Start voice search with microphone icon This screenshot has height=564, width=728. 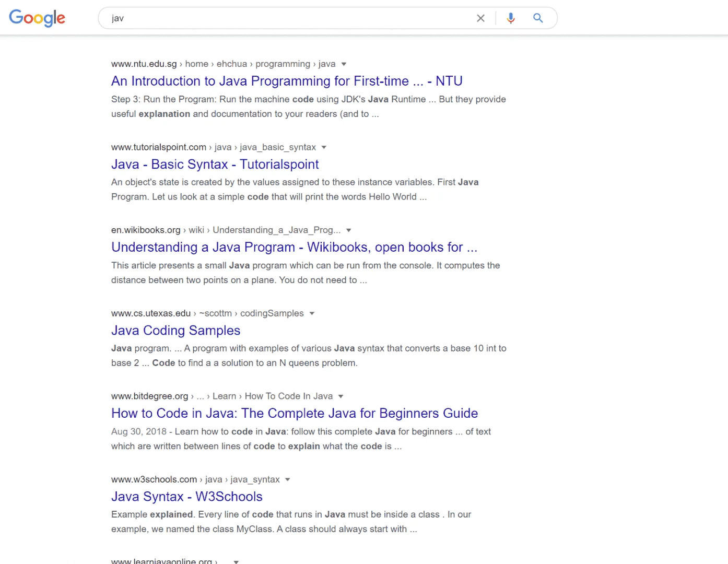(x=511, y=18)
